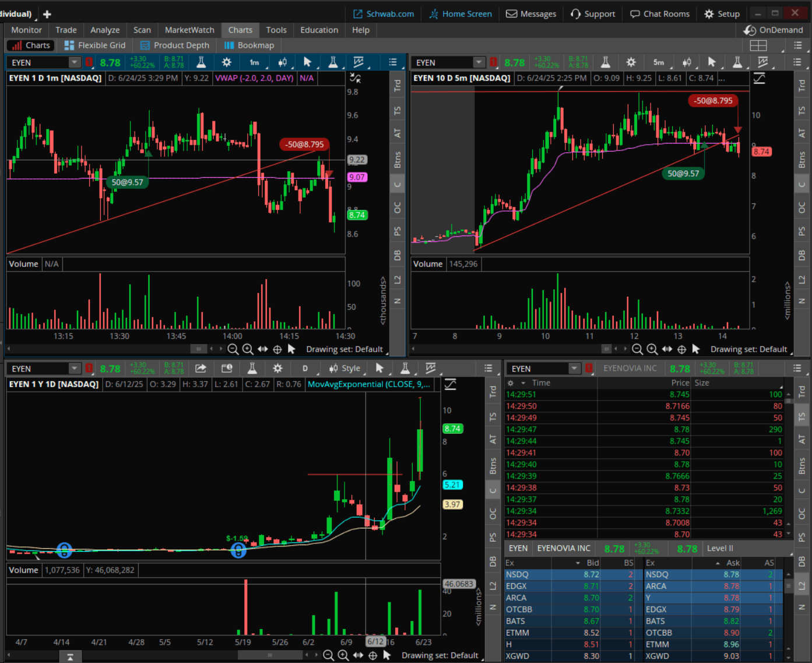Zoom in on the daily chart

tap(343, 655)
